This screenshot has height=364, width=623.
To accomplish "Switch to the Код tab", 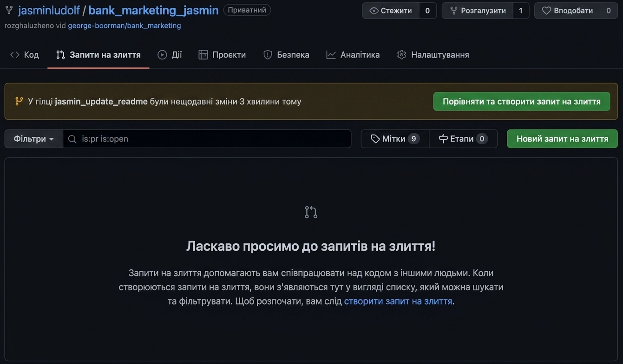I will point(25,55).
